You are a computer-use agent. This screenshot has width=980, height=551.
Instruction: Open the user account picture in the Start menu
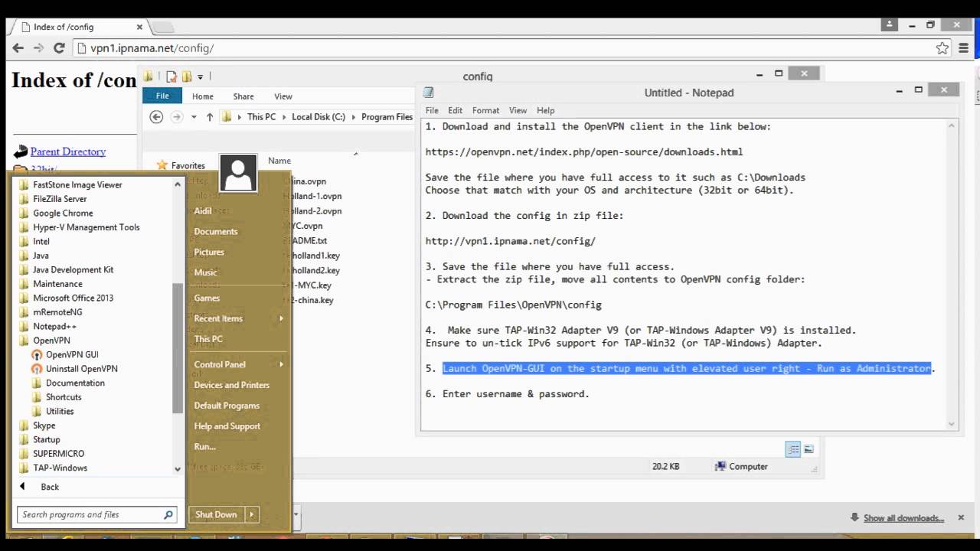coord(238,173)
